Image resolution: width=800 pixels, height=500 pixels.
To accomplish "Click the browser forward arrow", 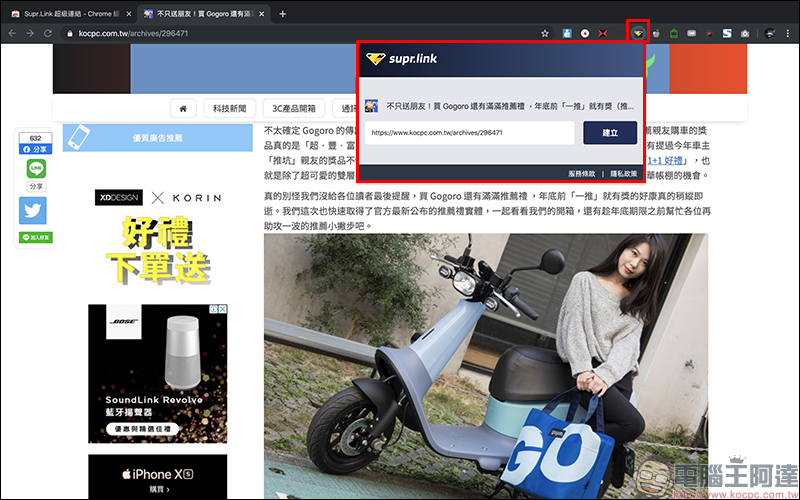I will pyautogui.click(x=30, y=33).
